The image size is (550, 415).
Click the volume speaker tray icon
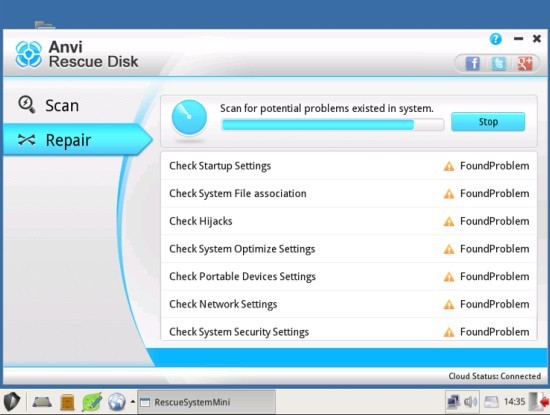point(470,402)
